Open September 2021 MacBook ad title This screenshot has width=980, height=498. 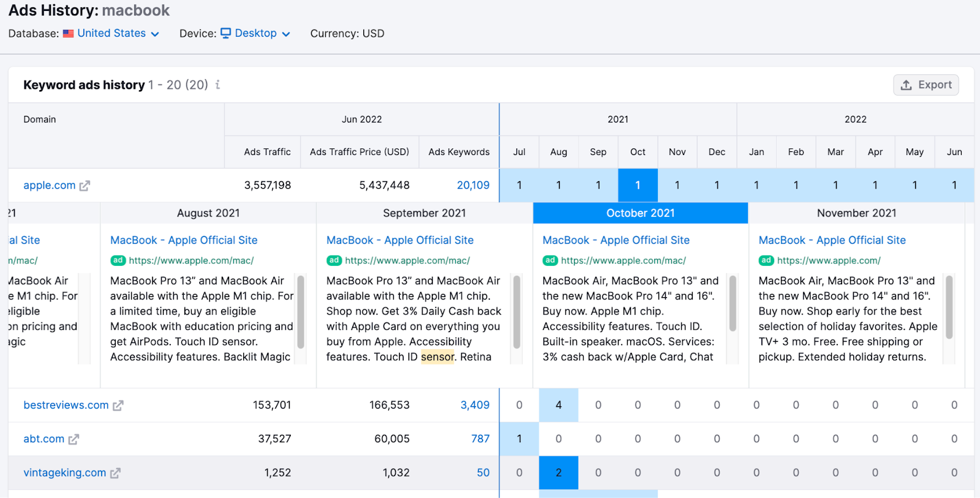[x=400, y=240]
